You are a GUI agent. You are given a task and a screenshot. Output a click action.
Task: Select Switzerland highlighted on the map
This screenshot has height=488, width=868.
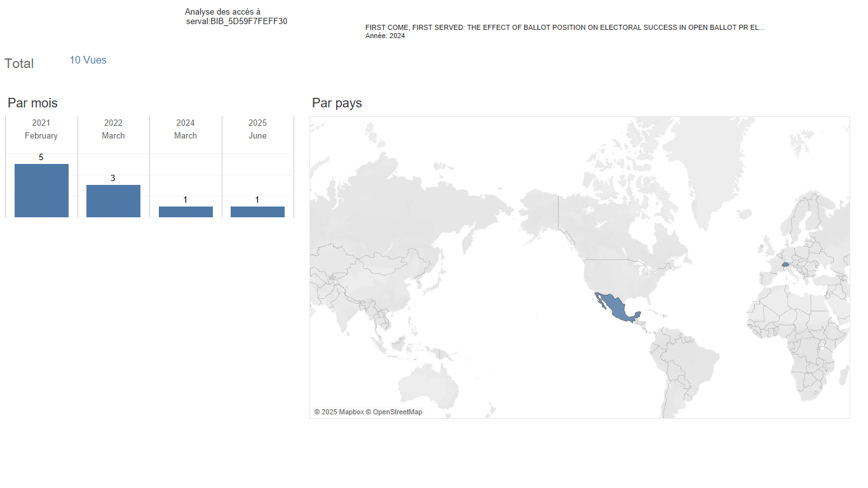pyautogui.click(x=785, y=264)
